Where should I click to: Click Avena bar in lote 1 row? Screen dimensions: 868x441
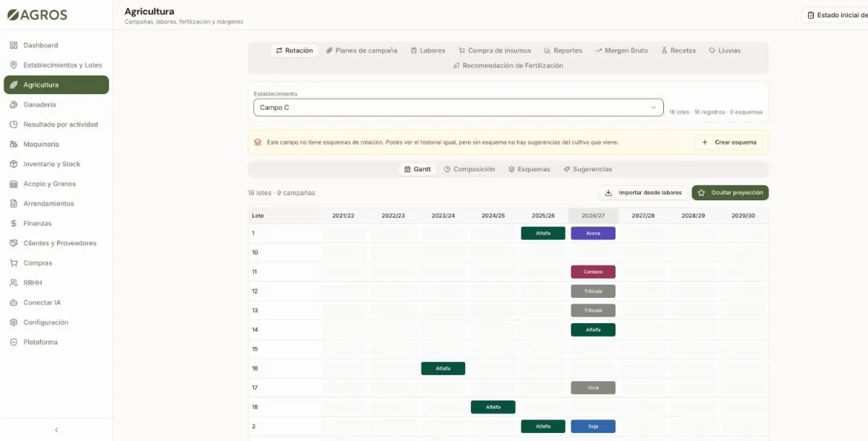click(x=593, y=234)
